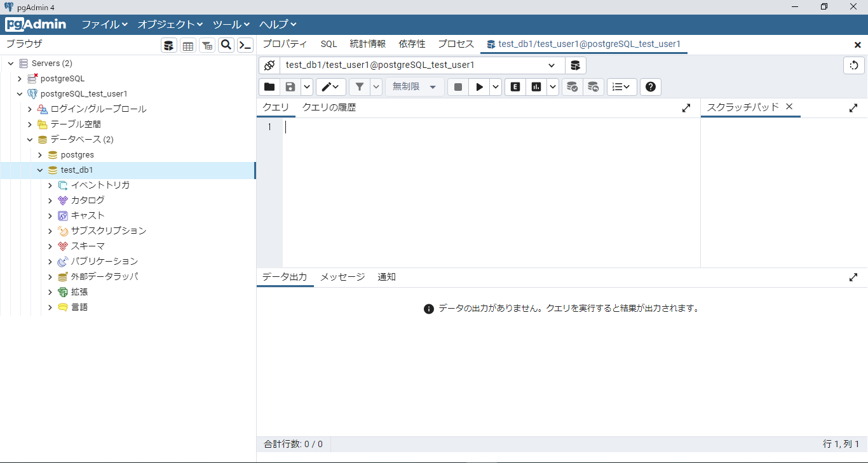Image resolution: width=868 pixels, height=463 pixels.
Task: Open a new query tool for this connection
Action: pos(575,65)
